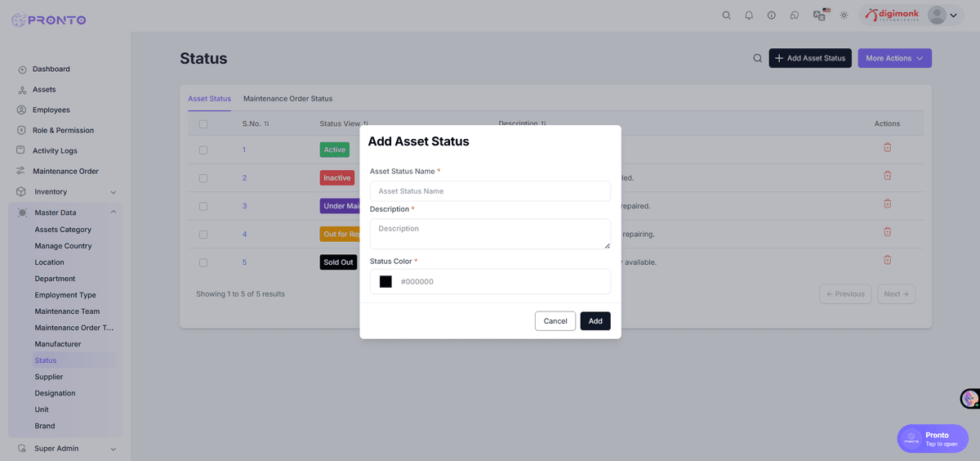Open the language translation flag icon

tap(821, 15)
